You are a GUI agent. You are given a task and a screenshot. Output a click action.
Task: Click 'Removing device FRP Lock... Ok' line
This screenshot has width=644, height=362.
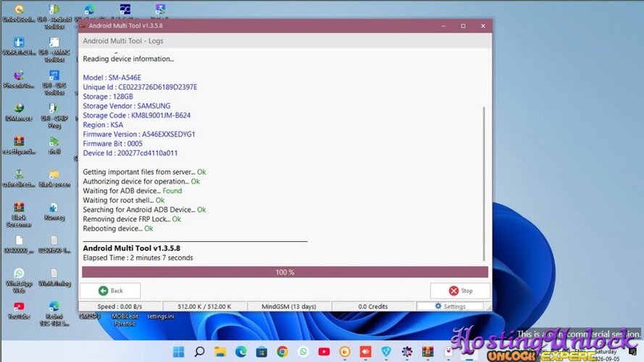(x=132, y=219)
